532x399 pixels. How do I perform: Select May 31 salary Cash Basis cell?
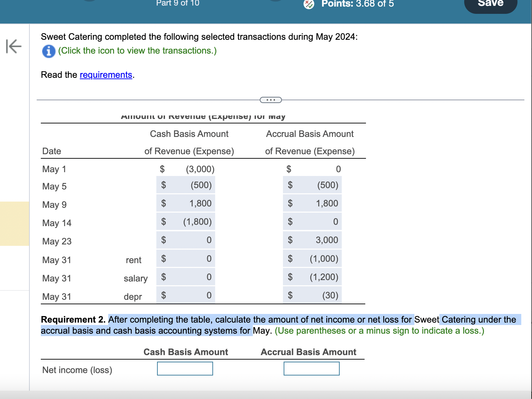click(185, 277)
